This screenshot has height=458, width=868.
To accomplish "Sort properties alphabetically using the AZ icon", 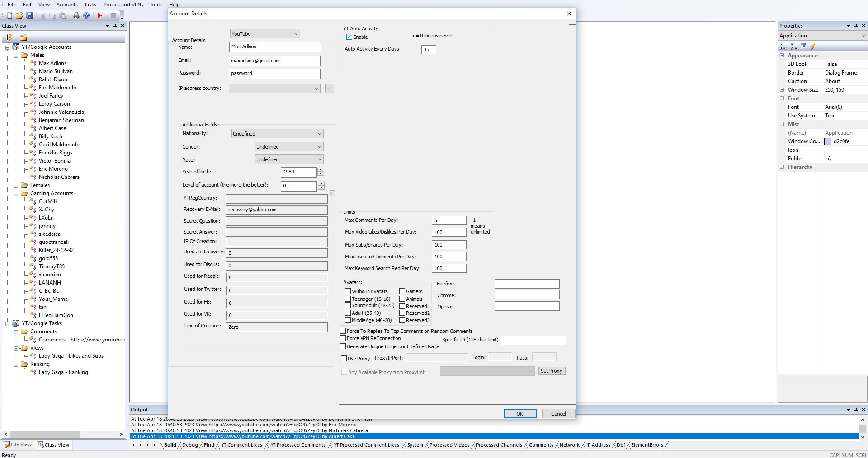I will pyautogui.click(x=793, y=46).
